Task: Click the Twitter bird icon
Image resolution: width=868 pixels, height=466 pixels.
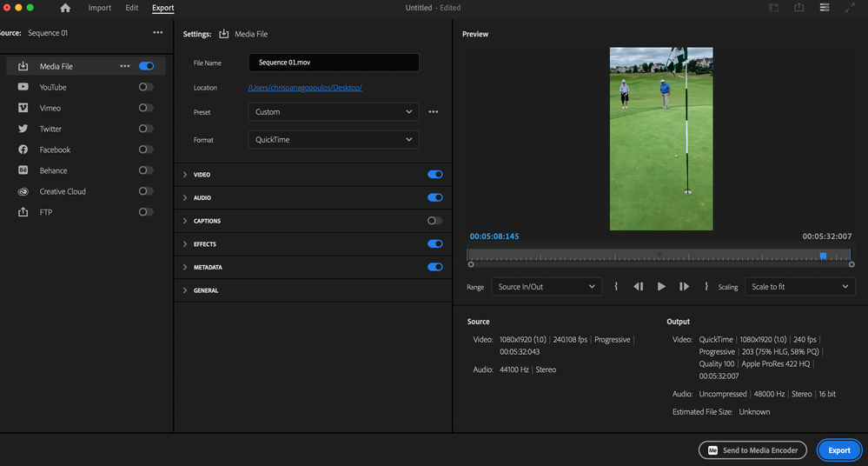Action: [x=23, y=129]
